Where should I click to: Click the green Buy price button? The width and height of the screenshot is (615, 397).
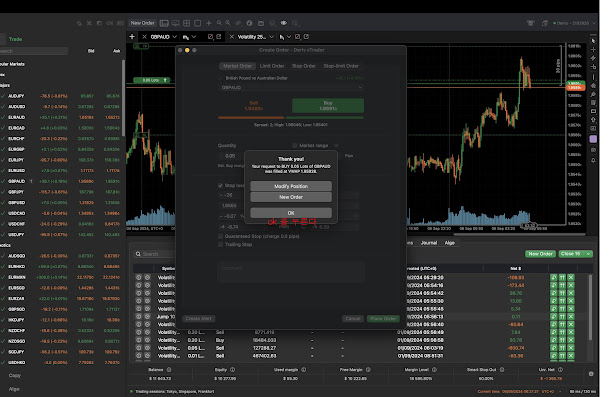[328, 106]
